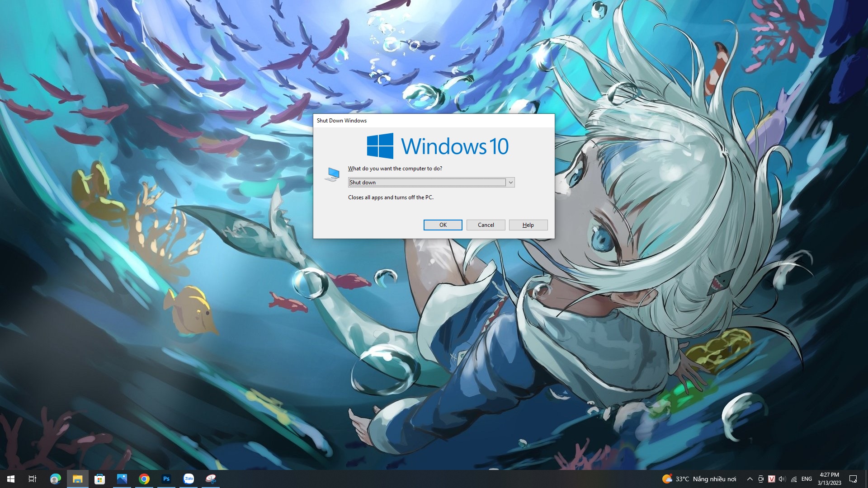Click the computer icon in the shutdown dialog
The width and height of the screenshot is (868, 488).
point(332,174)
